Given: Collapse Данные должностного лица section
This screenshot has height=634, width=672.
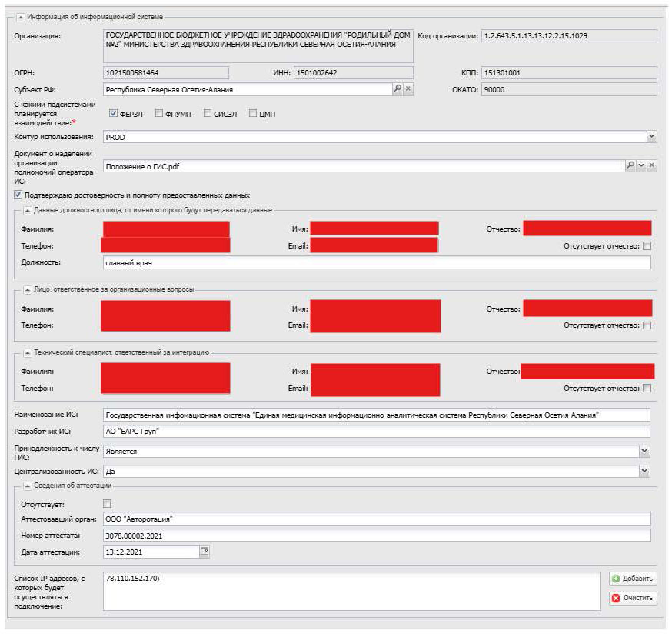Looking at the screenshot, I should tap(28, 210).
